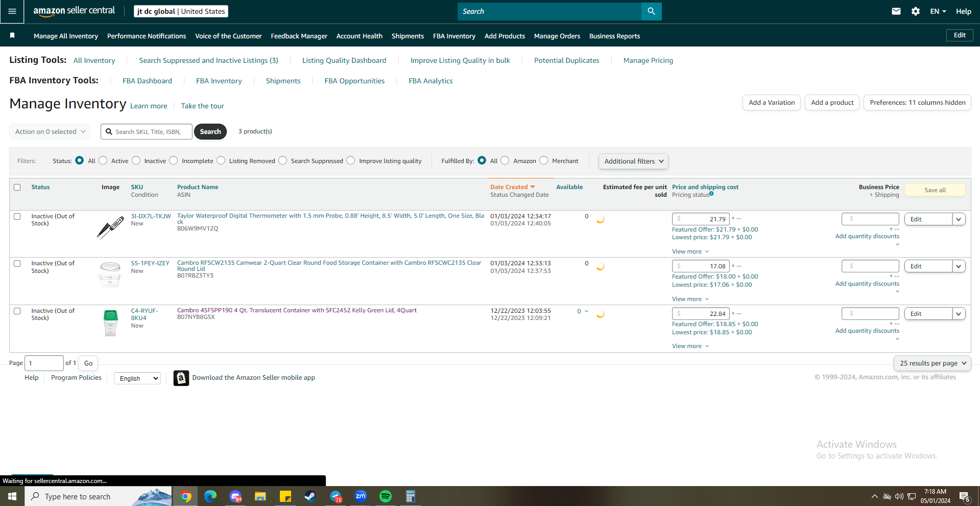980x506 pixels.
Task: Click the Add a product button
Action: pos(832,102)
